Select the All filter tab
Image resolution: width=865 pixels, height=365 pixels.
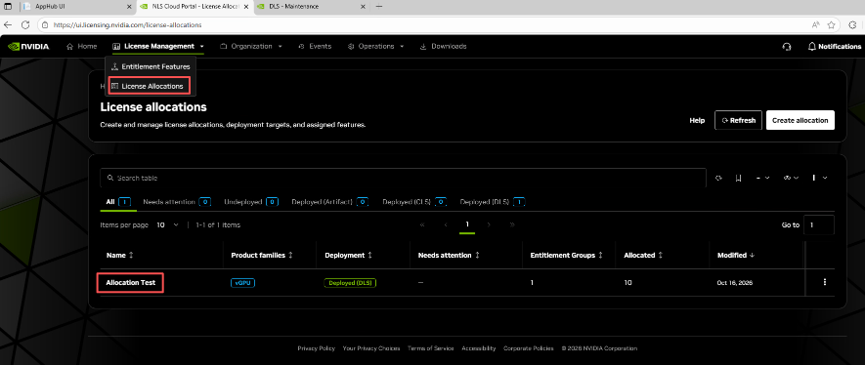click(118, 202)
